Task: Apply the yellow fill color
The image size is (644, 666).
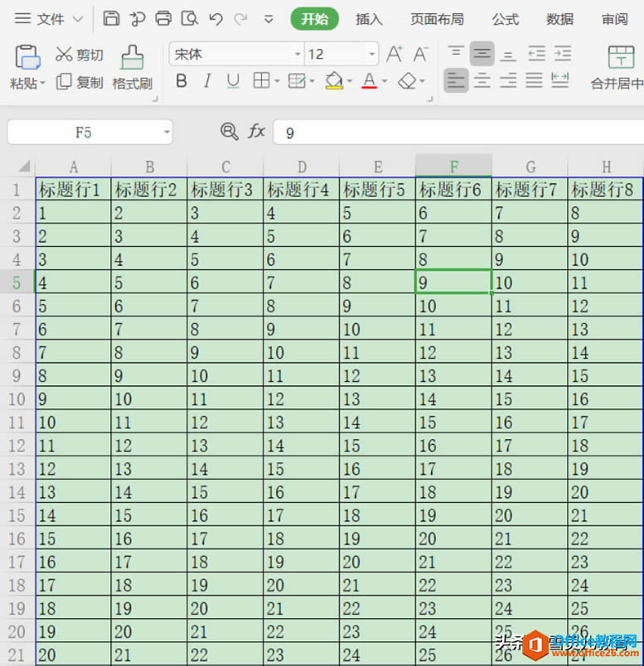Action: click(334, 80)
